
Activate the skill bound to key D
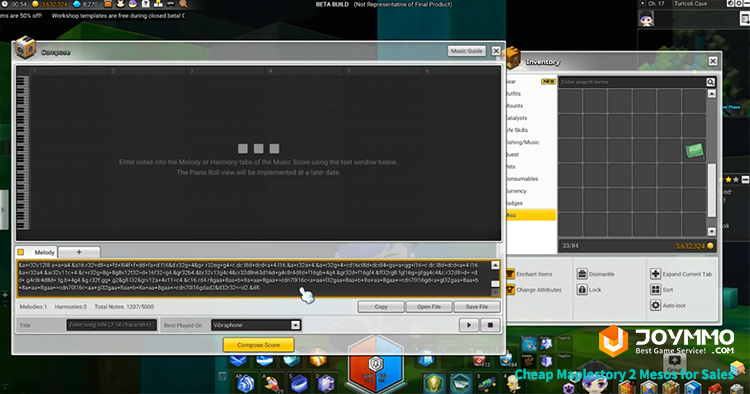[x=326, y=384]
